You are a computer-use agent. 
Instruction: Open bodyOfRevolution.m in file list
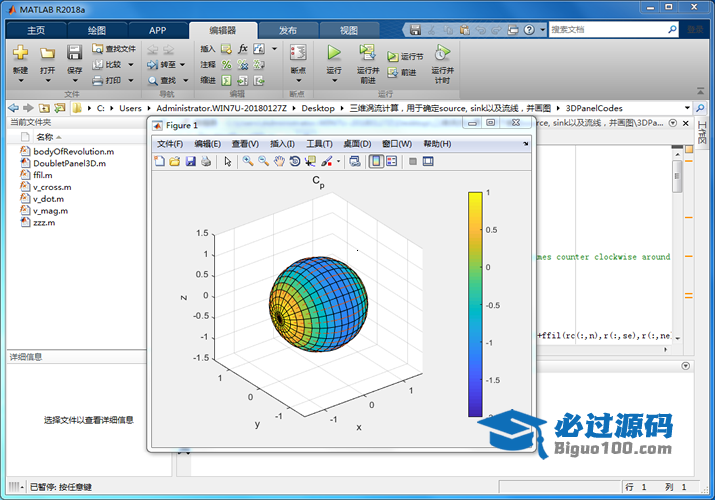[74, 151]
